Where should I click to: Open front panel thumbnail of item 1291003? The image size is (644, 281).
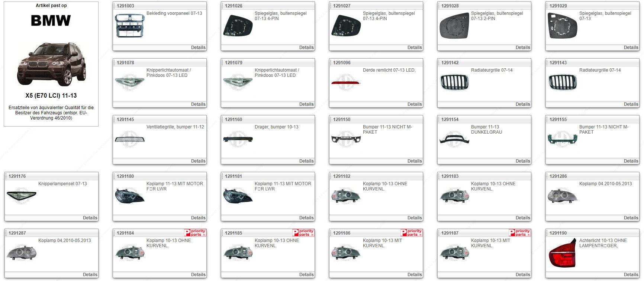tap(129, 26)
